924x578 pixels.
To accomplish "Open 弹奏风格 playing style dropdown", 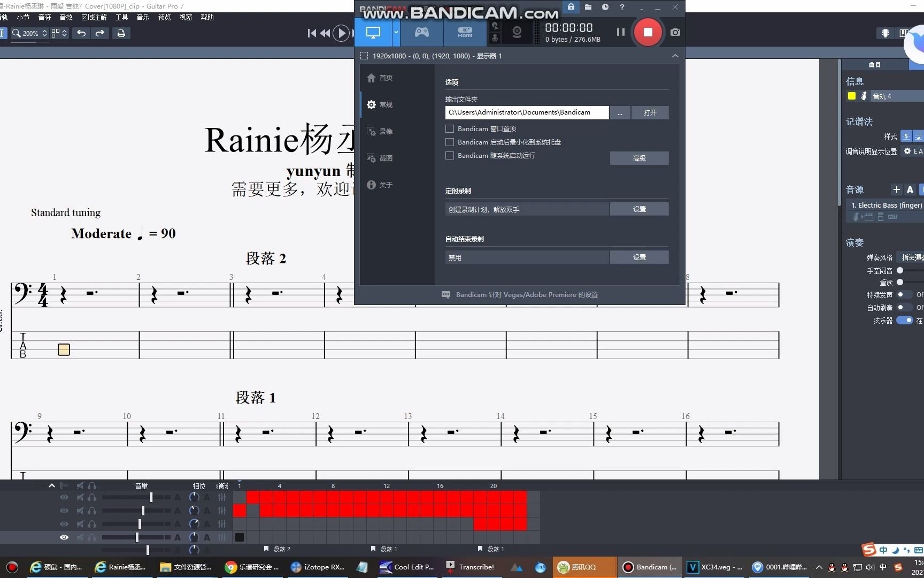I will point(911,257).
